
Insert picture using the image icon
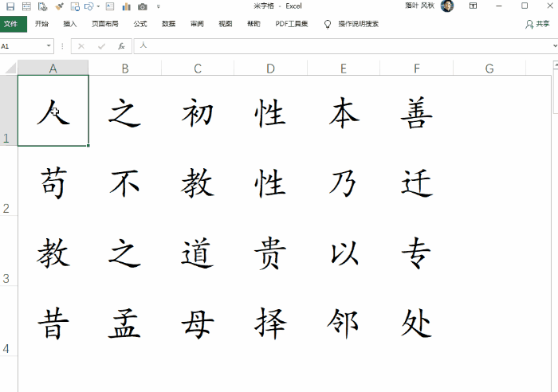click(x=110, y=6)
